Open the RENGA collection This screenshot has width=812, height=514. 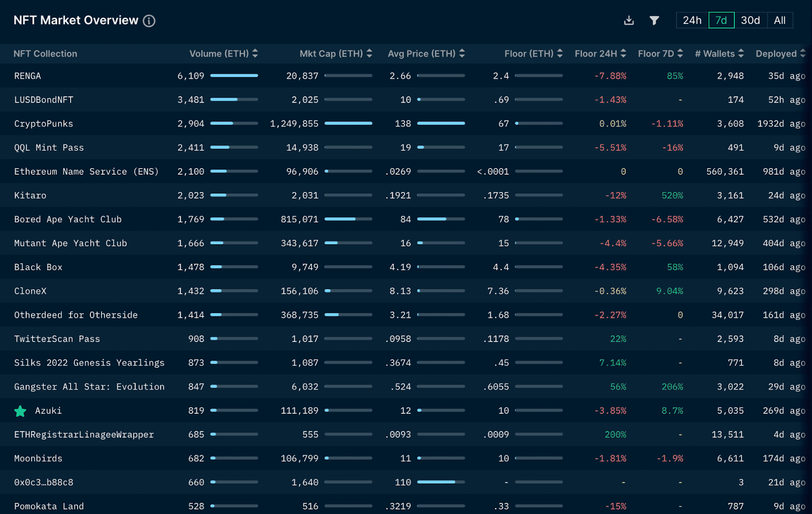27,76
